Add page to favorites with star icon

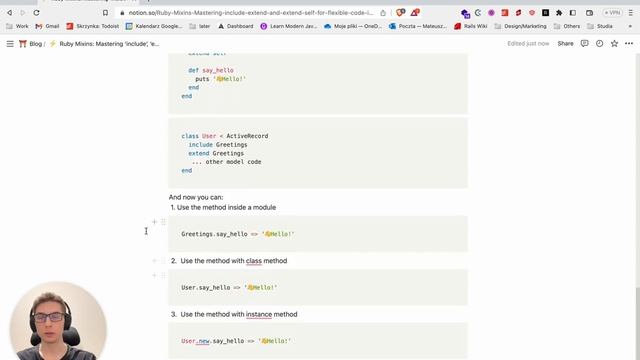click(x=614, y=43)
